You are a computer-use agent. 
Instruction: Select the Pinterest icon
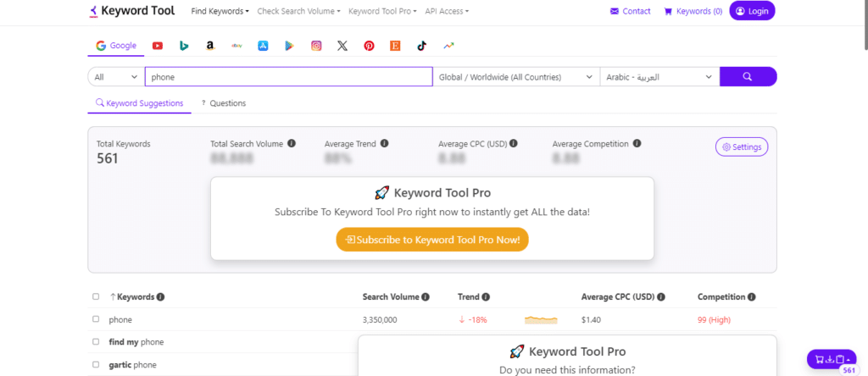[369, 46]
